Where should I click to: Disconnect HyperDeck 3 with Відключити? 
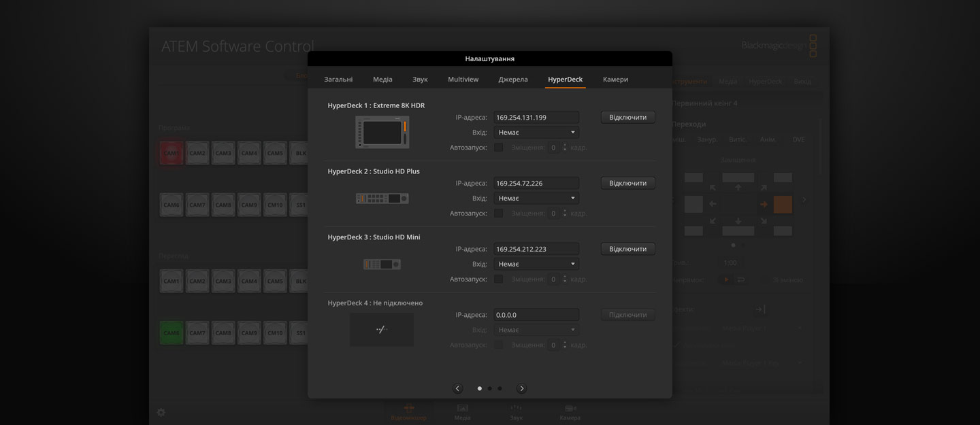point(628,249)
